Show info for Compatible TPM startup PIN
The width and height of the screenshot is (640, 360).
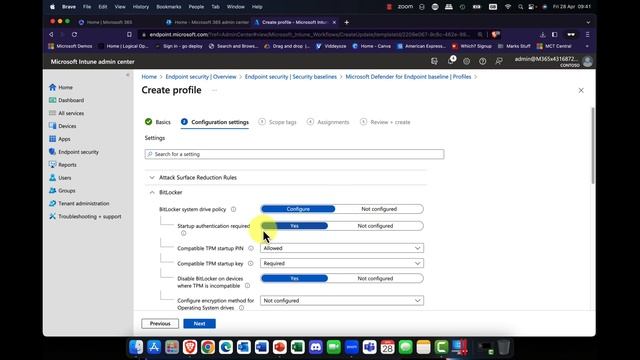pos(251,248)
